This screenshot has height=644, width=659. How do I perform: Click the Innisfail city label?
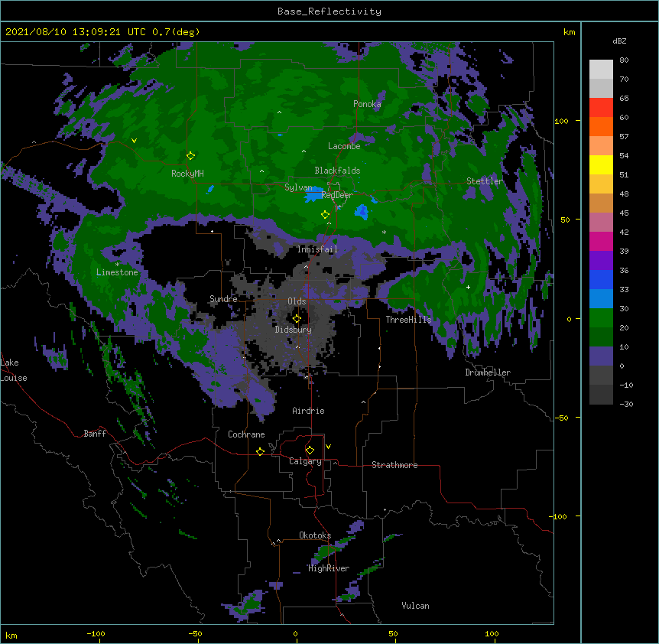pos(317,249)
